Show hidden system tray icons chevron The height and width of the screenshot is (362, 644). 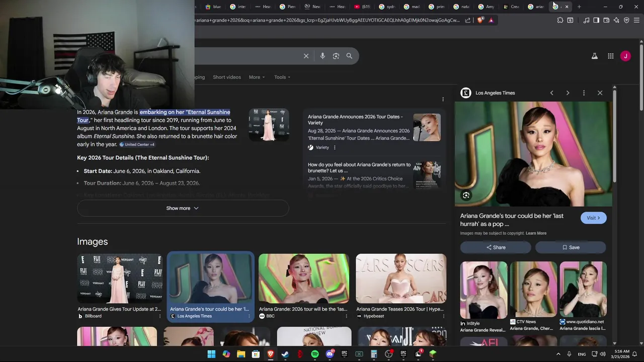(558, 354)
